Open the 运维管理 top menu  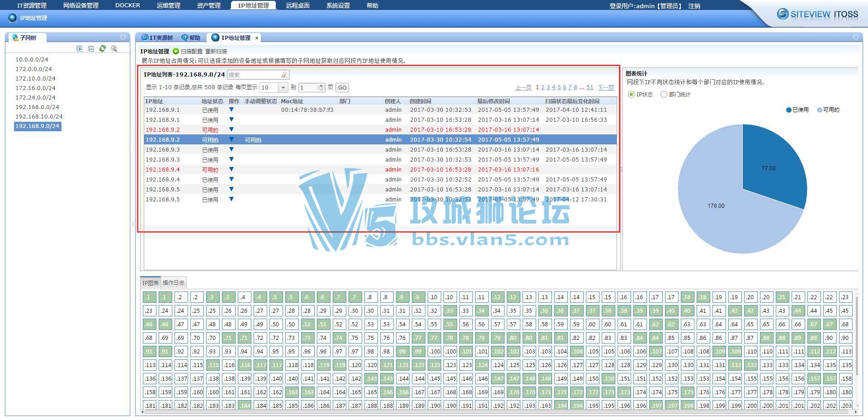[169, 5]
